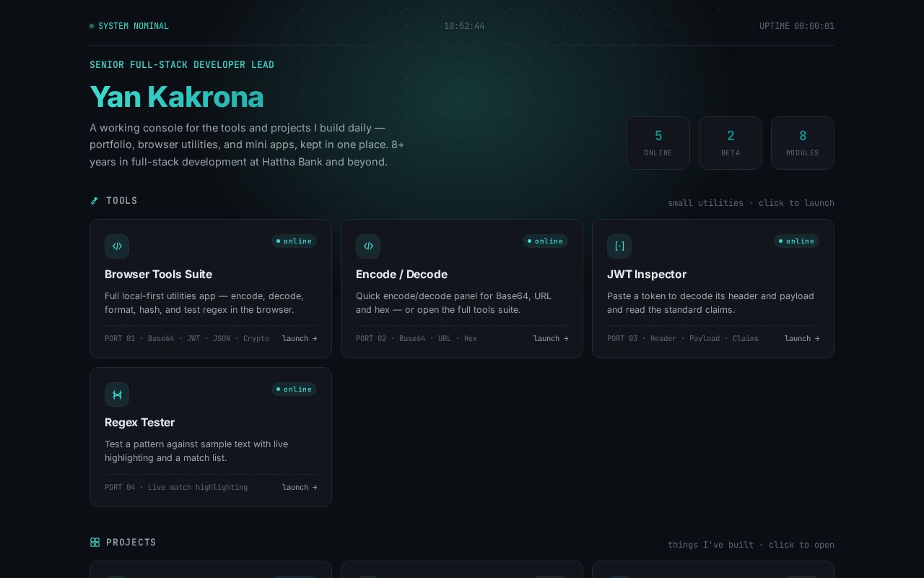Click the TOOLS section heading

tap(122, 201)
